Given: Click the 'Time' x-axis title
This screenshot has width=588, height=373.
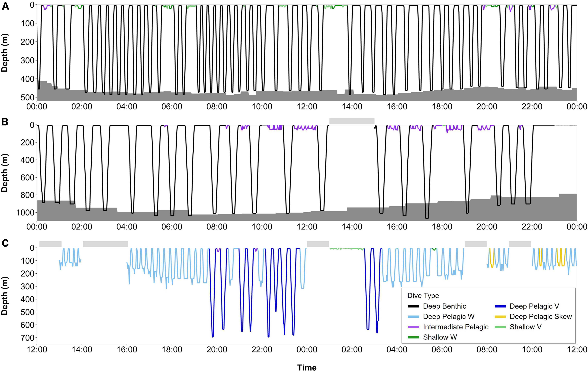Looking at the screenshot, I should click(307, 367).
